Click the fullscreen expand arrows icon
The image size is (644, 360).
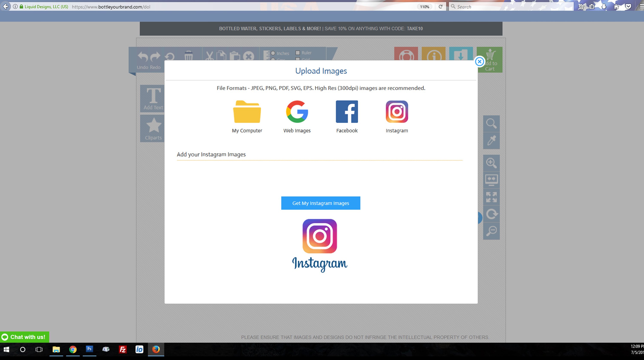491,197
